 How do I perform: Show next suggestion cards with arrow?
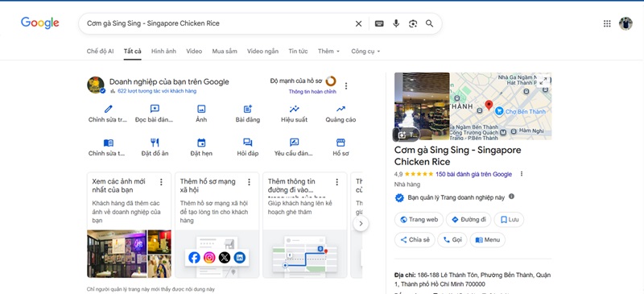361,224
